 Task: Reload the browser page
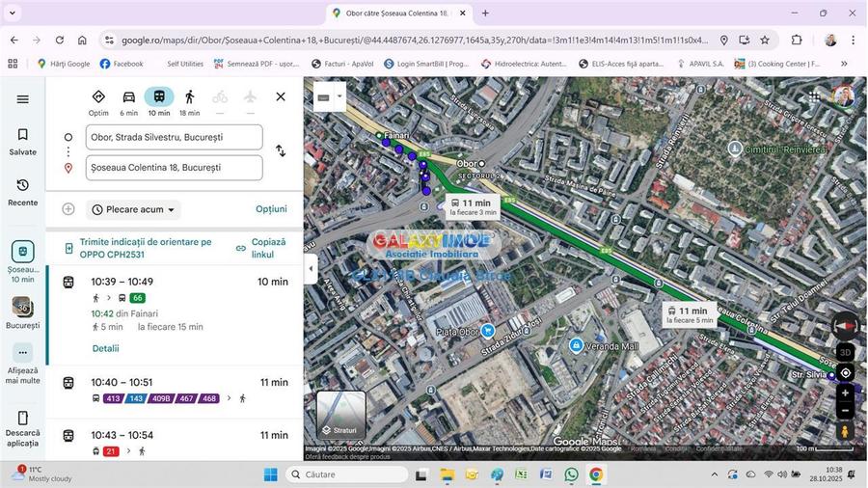[x=59, y=40]
